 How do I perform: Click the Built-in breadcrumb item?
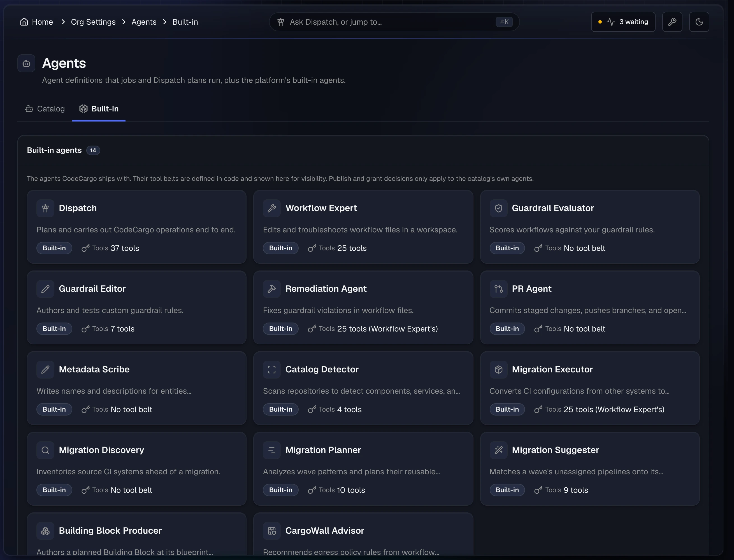click(185, 22)
